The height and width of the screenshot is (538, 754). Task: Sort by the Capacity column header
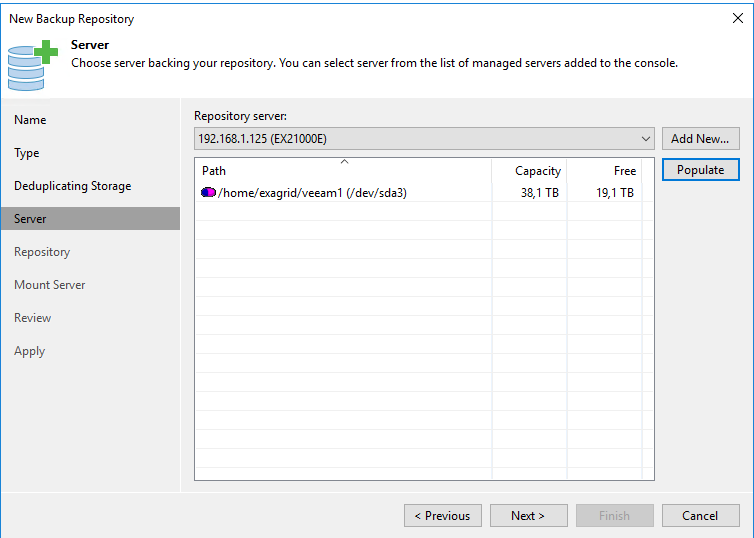tap(529, 171)
